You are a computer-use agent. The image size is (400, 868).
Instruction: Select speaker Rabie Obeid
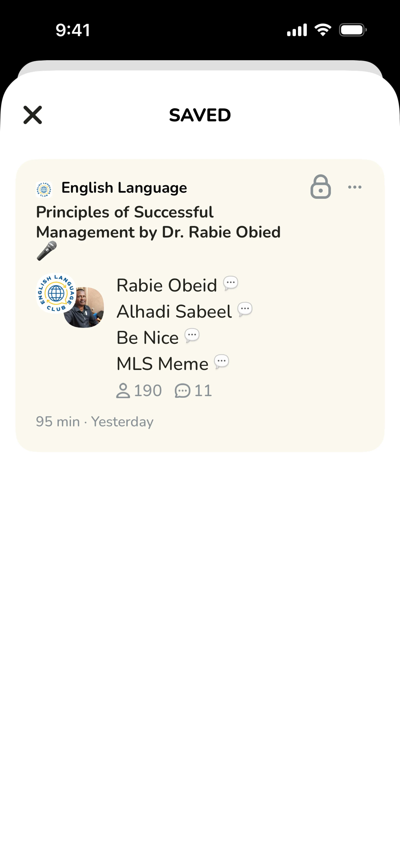167,285
